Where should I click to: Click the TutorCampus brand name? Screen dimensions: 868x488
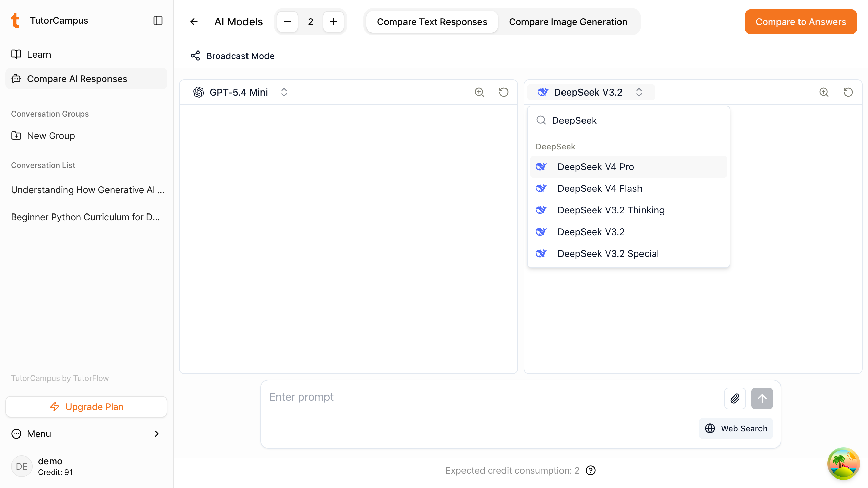click(x=59, y=20)
